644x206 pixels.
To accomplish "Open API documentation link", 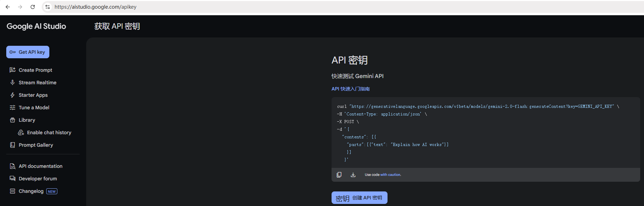I will click(40, 166).
